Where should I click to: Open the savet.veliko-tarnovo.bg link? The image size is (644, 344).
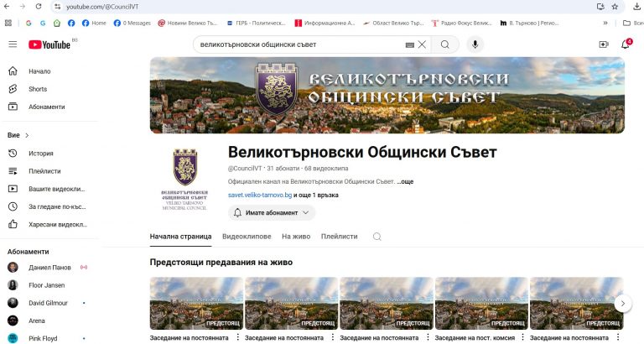click(260, 195)
